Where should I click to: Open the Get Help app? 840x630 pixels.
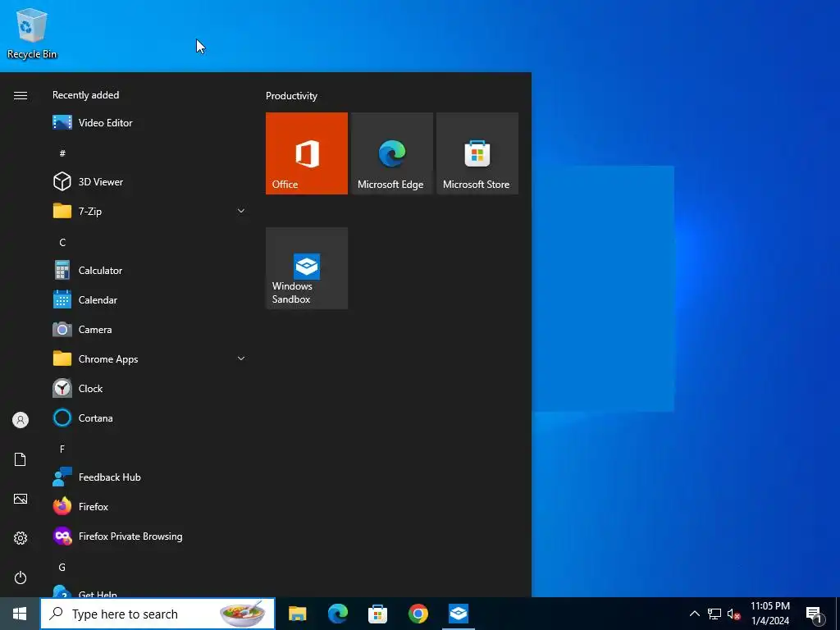149,591
